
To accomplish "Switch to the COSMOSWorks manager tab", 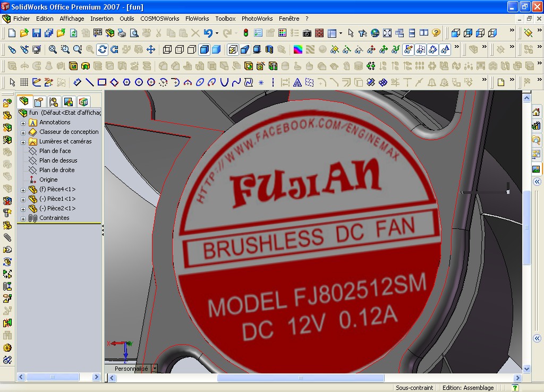I will [x=83, y=101].
